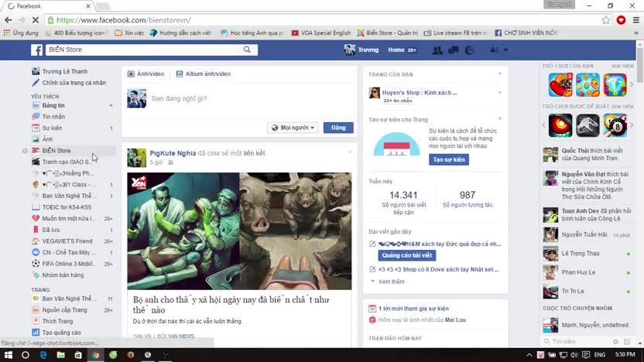This screenshot has height=362, width=644.
Task: Open the friend requests icon
Action: [x=437, y=50]
